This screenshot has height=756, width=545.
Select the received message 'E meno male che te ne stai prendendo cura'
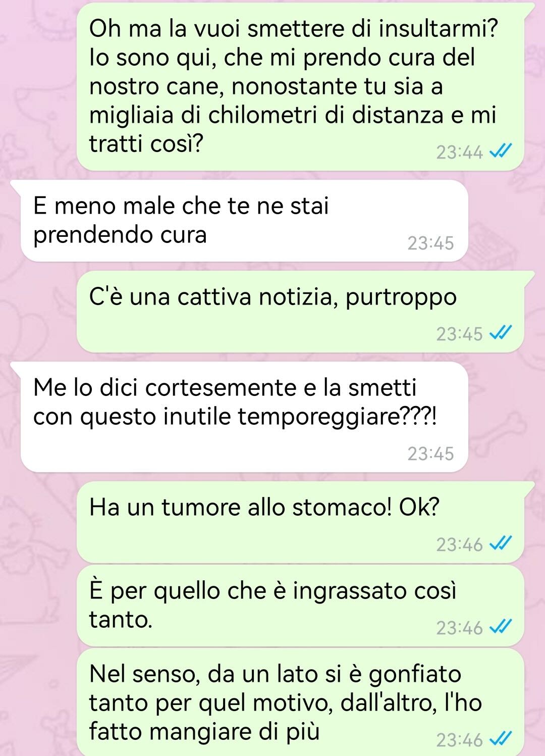(x=244, y=221)
